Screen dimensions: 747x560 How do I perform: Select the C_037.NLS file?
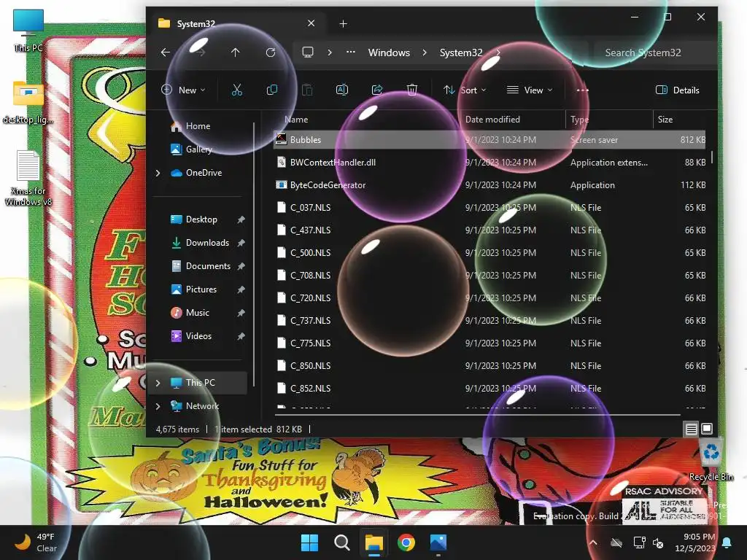[x=489, y=207]
